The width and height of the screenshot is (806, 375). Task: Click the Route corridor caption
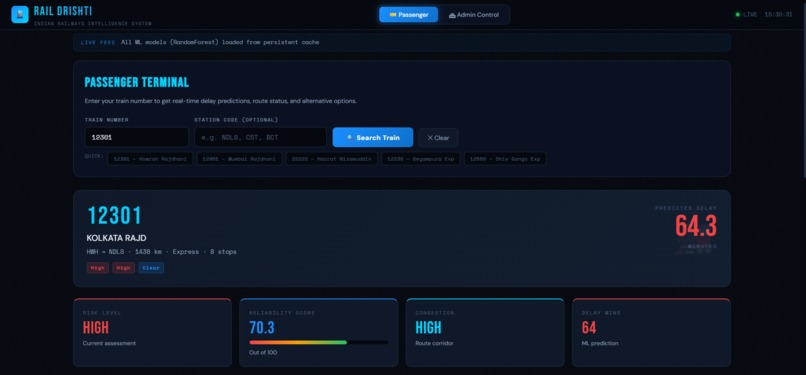coord(434,343)
